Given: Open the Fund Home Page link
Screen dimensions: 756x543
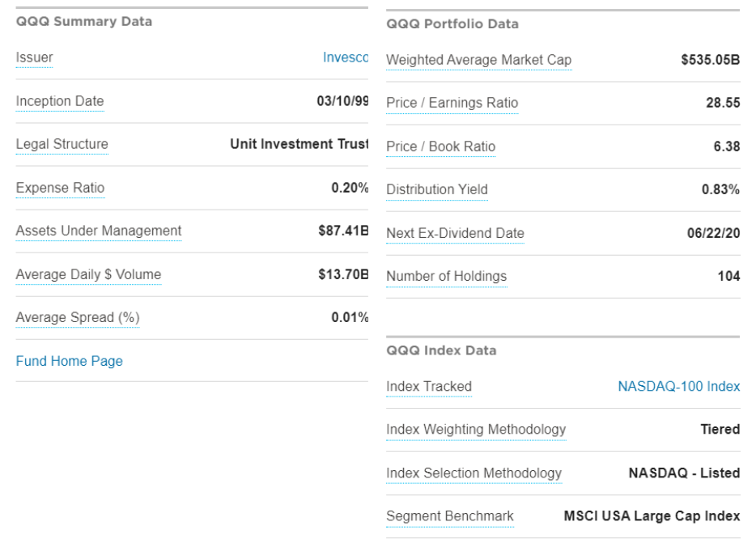Looking at the screenshot, I should tap(69, 361).
